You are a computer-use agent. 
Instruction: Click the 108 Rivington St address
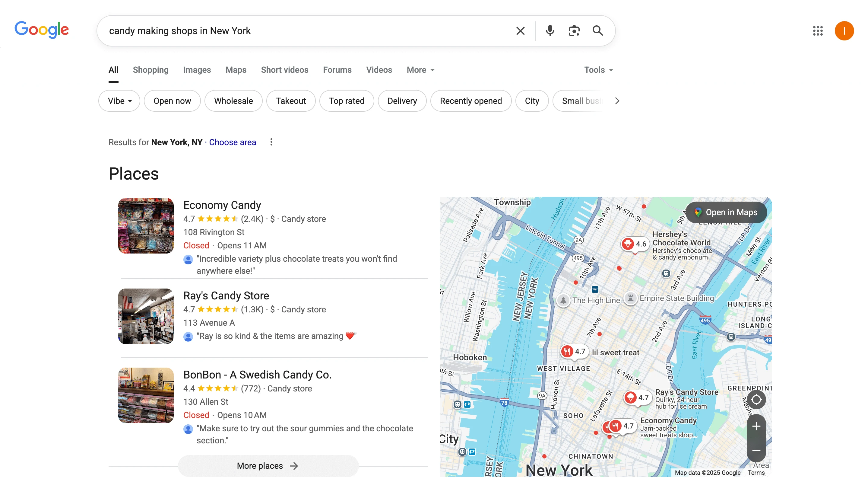pos(214,232)
